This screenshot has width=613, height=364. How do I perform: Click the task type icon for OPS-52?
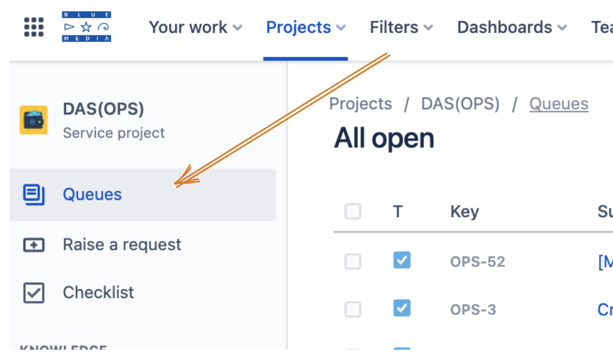(402, 261)
